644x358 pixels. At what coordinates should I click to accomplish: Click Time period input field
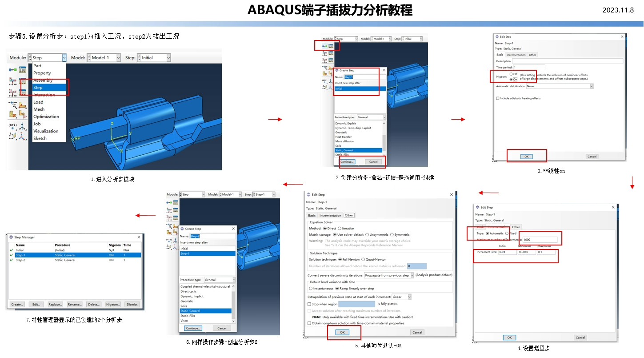(x=529, y=67)
